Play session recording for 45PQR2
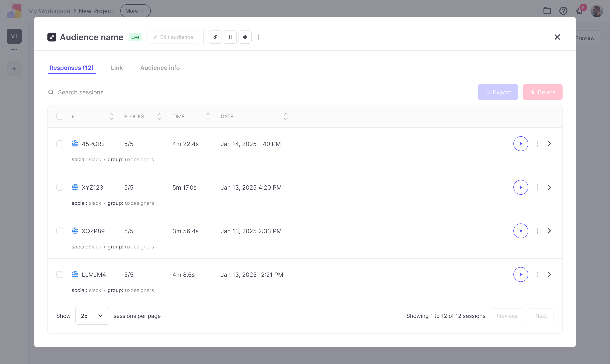The width and height of the screenshot is (610, 364). click(x=521, y=144)
